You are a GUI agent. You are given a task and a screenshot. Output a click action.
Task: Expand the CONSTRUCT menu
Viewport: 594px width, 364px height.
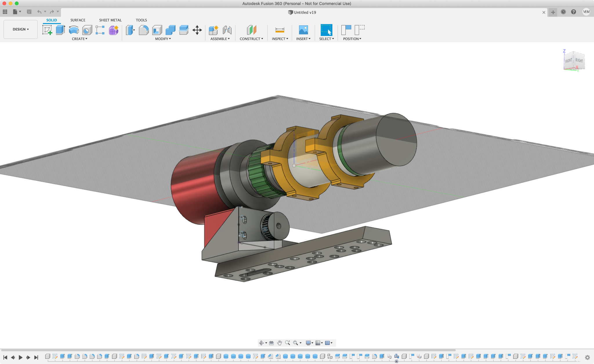pyautogui.click(x=251, y=39)
